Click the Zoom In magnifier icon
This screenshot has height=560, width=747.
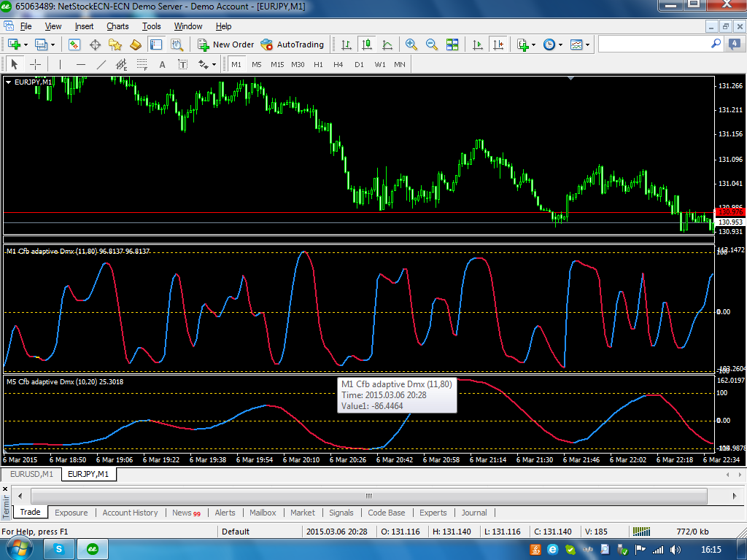coord(411,44)
